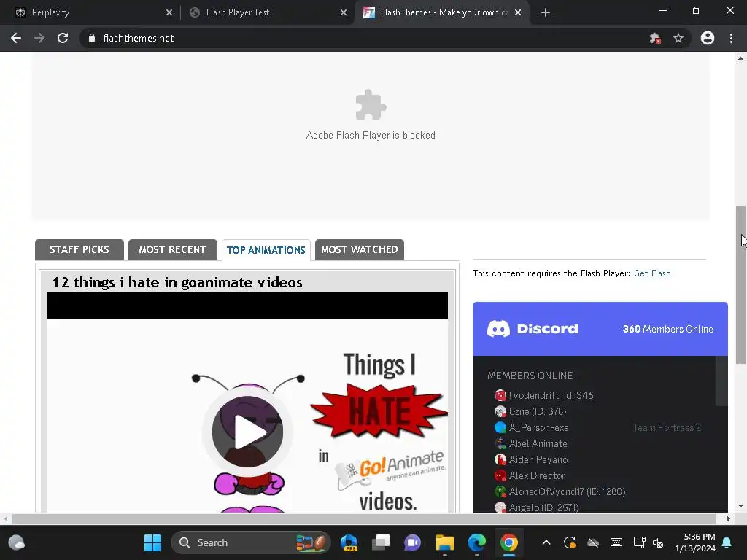The height and width of the screenshot is (560, 747).
Task: Open the blocked plugin extension icon
Action: pos(655,38)
